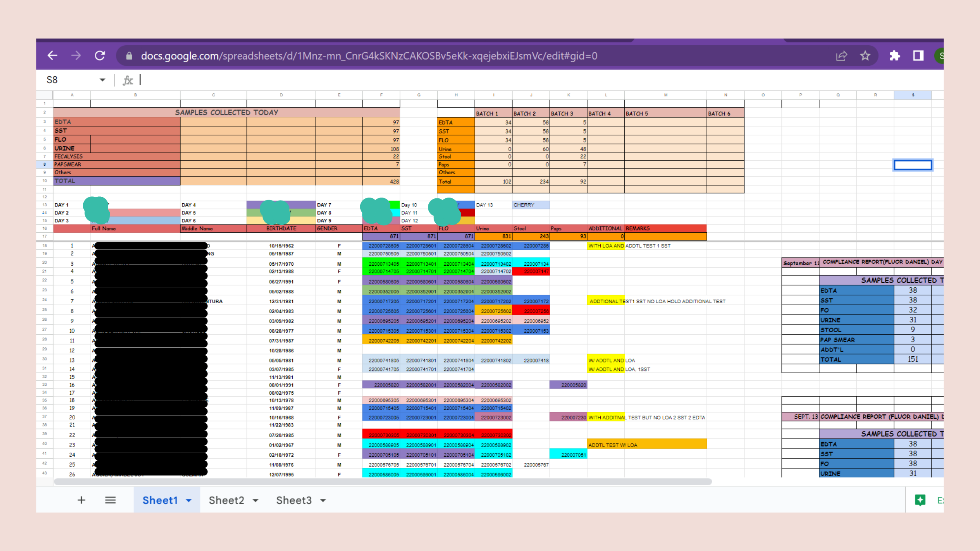Open Sheet3 tab dropdown arrow
This screenshot has height=551, width=980.
323,500
